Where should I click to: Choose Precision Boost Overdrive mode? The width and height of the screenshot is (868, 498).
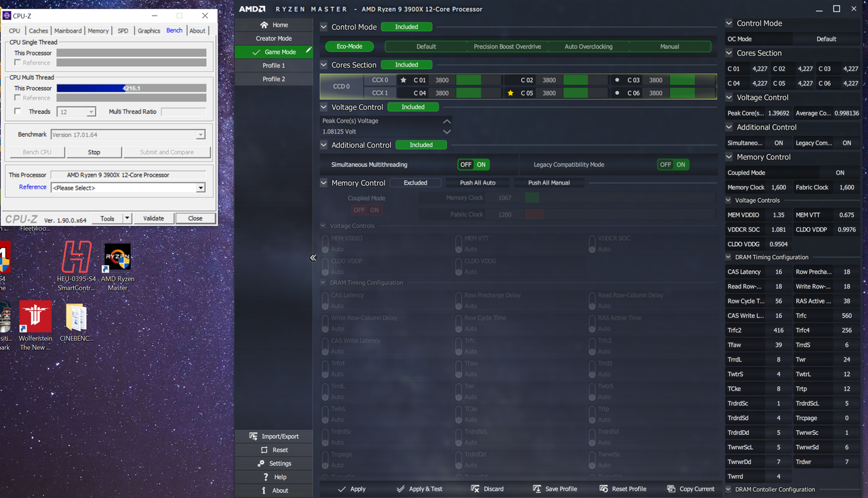click(x=507, y=46)
